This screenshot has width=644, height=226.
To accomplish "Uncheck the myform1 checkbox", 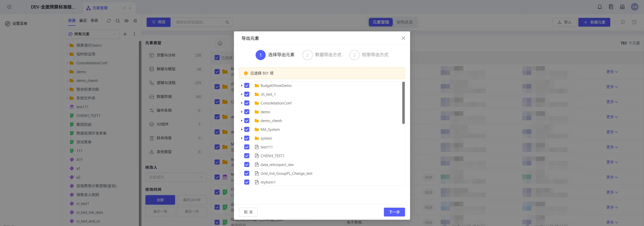I will 247,182.
